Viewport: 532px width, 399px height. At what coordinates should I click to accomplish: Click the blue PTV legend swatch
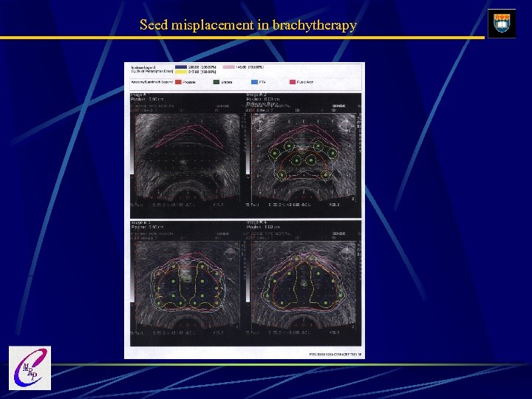(x=254, y=82)
